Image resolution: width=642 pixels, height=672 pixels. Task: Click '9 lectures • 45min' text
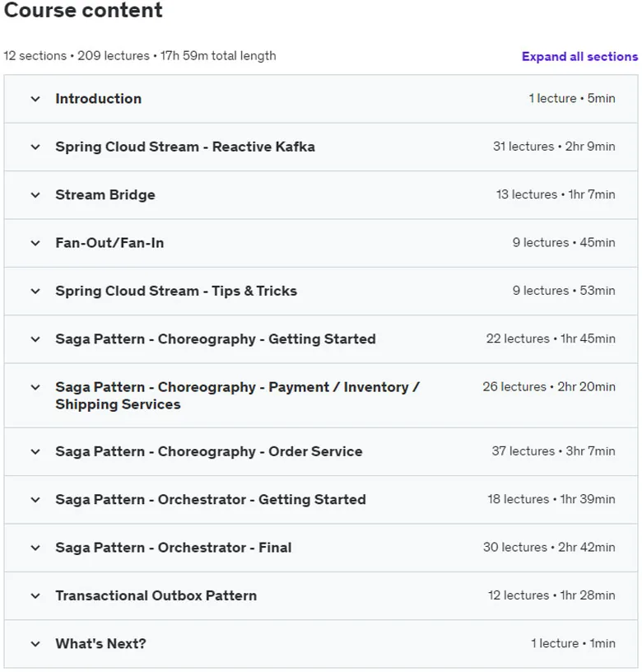coord(564,242)
